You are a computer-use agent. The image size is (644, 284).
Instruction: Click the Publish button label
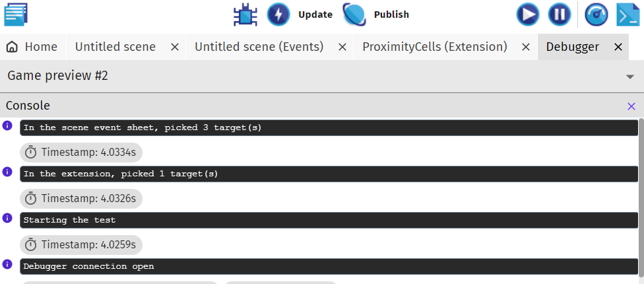pos(391,15)
